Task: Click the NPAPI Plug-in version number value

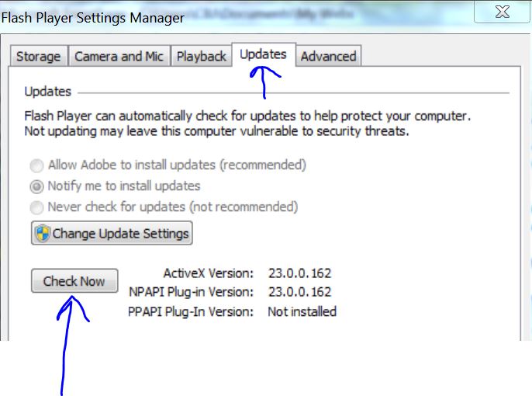Action: pos(299,292)
